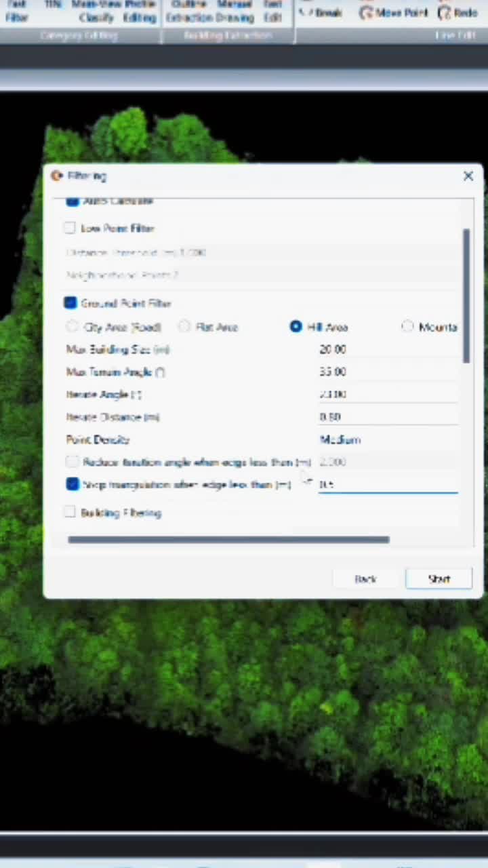Select the Flat Area radio option
The width and height of the screenshot is (488, 868).
[x=184, y=327]
